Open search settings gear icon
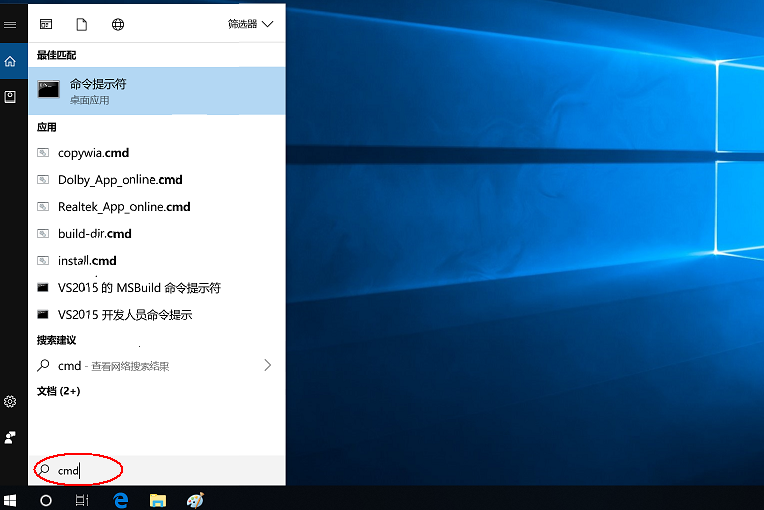The image size is (764, 510). pyautogui.click(x=10, y=401)
